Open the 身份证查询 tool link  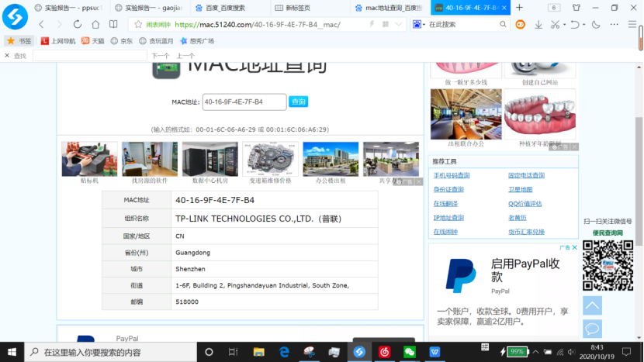coord(448,189)
